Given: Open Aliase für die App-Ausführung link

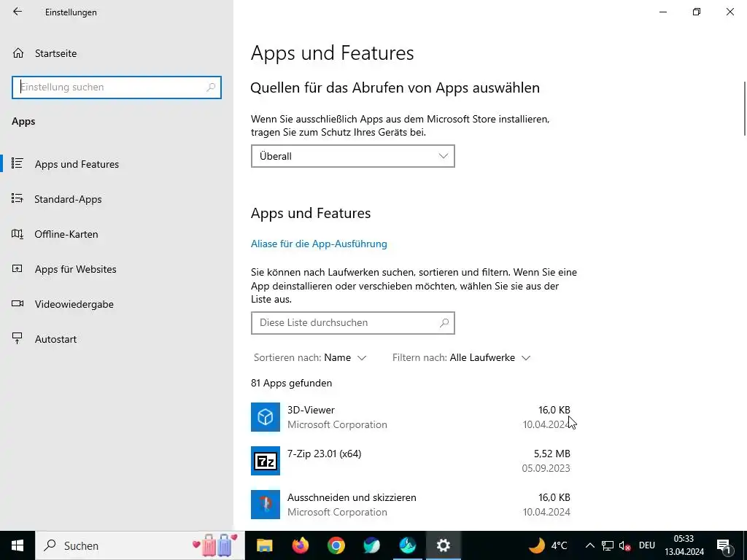Looking at the screenshot, I should pyautogui.click(x=319, y=244).
